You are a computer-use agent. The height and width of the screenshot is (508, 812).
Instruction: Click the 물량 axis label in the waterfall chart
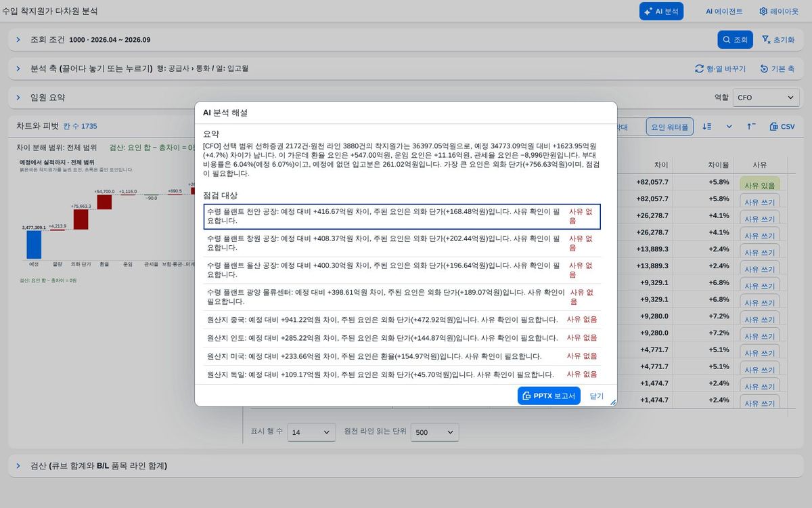pyautogui.click(x=58, y=263)
